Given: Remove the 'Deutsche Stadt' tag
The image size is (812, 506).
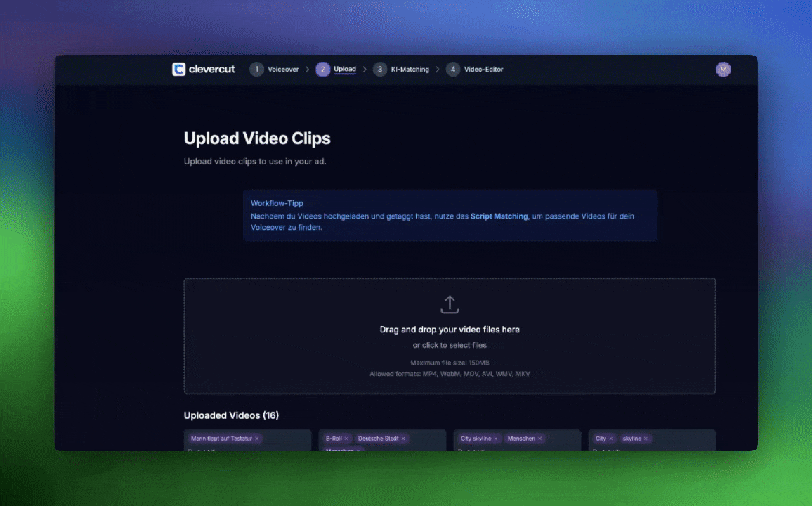Looking at the screenshot, I should tap(403, 439).
